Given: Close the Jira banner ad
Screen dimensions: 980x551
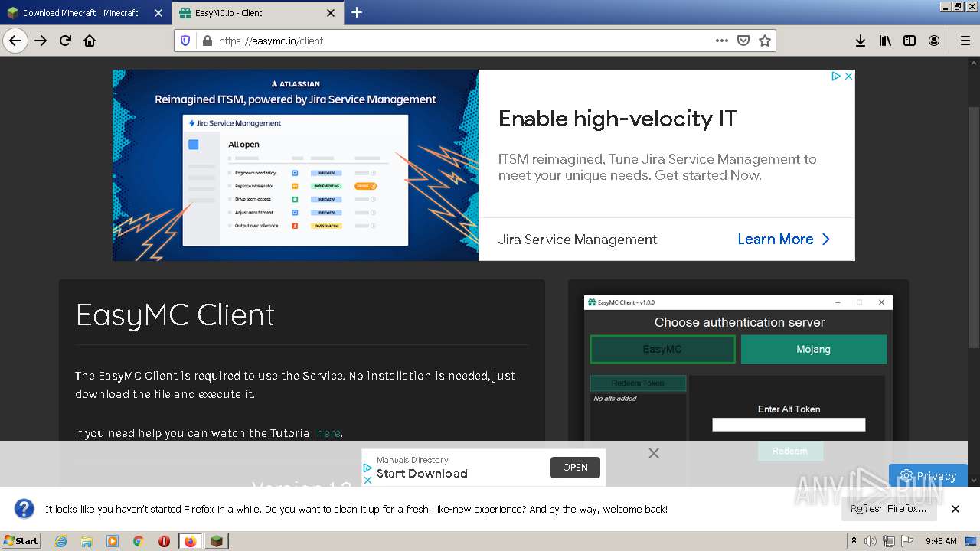Looking at the screenshot, I should coord(848,76).
